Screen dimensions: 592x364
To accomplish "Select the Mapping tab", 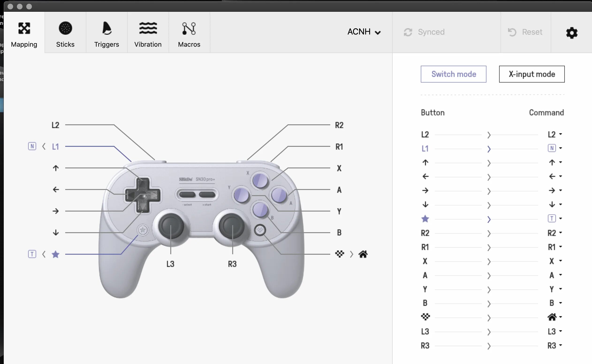I will click(24, 35).
